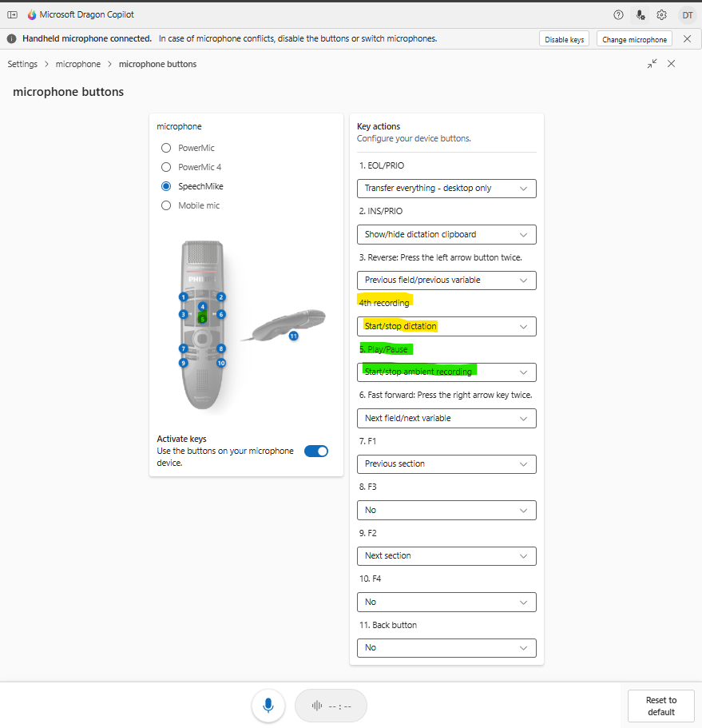This screenshot has width=702, height=728.
Task: Click back button marker 11 on side view
Action: coord(293,336)
